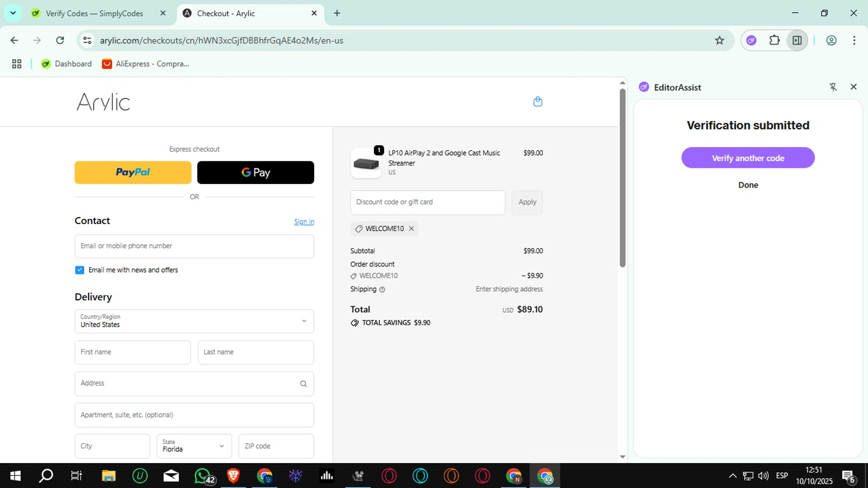
Task: Click the ZIP code field
Action: click(x=276, y=446)
